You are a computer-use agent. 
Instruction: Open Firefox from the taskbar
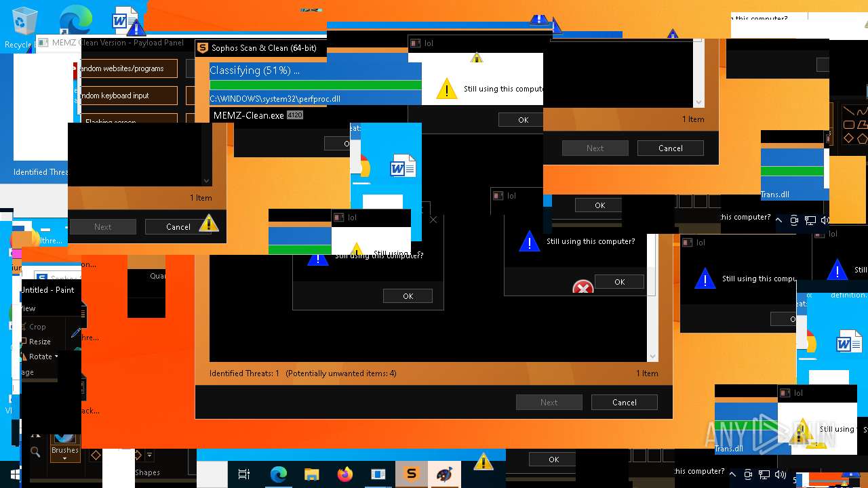coord(344,474)
